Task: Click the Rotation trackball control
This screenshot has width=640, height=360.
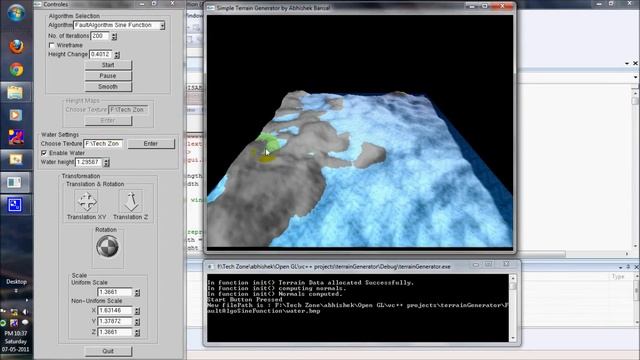Action: (107, 247)
